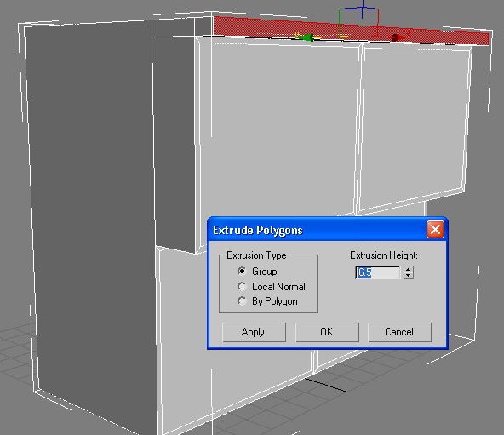
Task: Cancel the Extrude Polygons dialog
Action: coord(399,332)
